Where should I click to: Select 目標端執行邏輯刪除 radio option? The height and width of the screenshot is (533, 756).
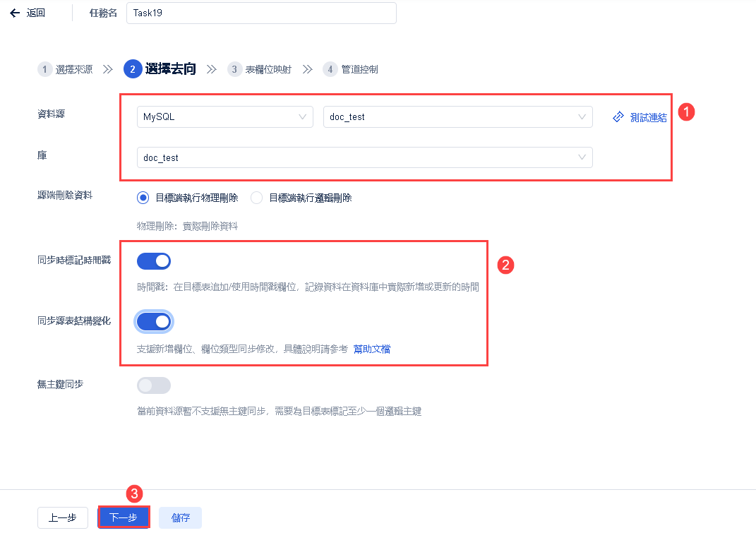click(256, 198)
